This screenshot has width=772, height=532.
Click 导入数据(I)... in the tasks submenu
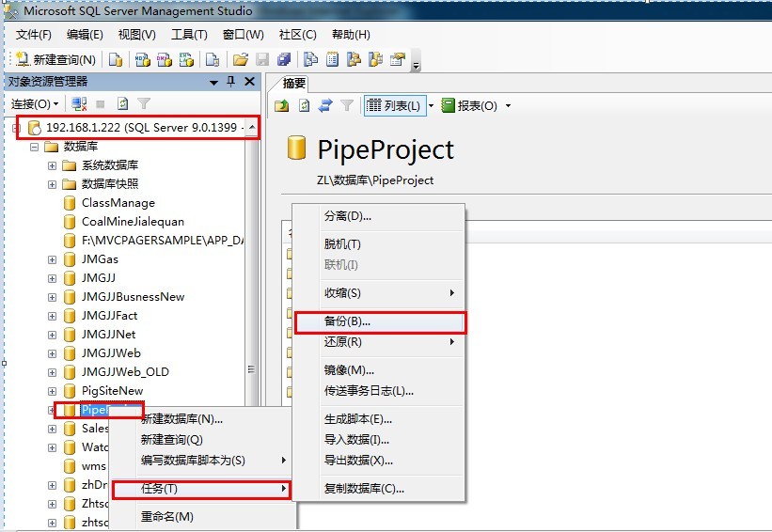[379, 440]
